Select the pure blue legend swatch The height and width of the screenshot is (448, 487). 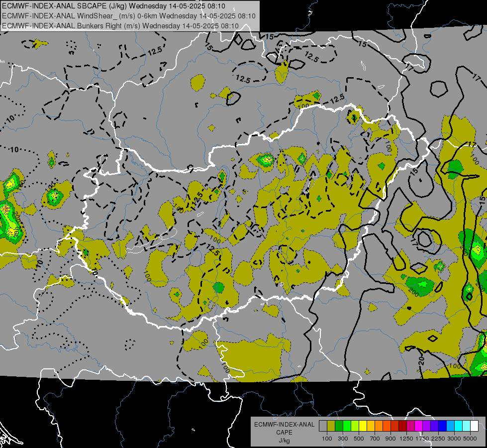(443, 426)
